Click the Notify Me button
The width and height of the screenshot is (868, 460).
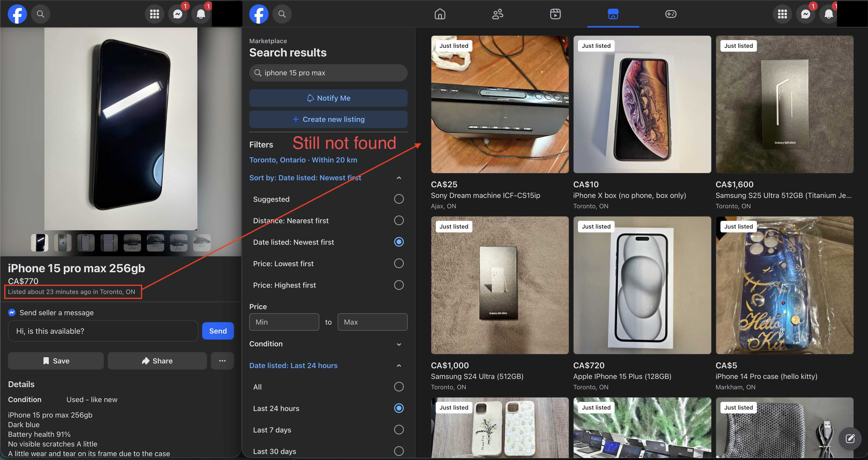(328, 98)
